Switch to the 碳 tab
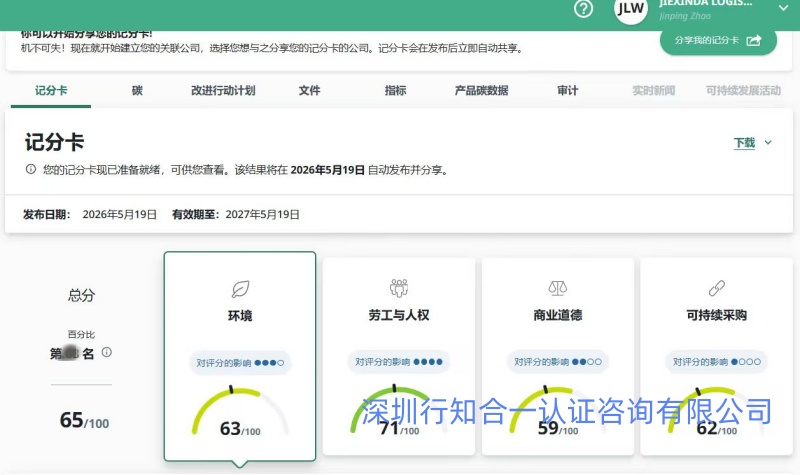The image size is (800, 475). coord(137,90)
